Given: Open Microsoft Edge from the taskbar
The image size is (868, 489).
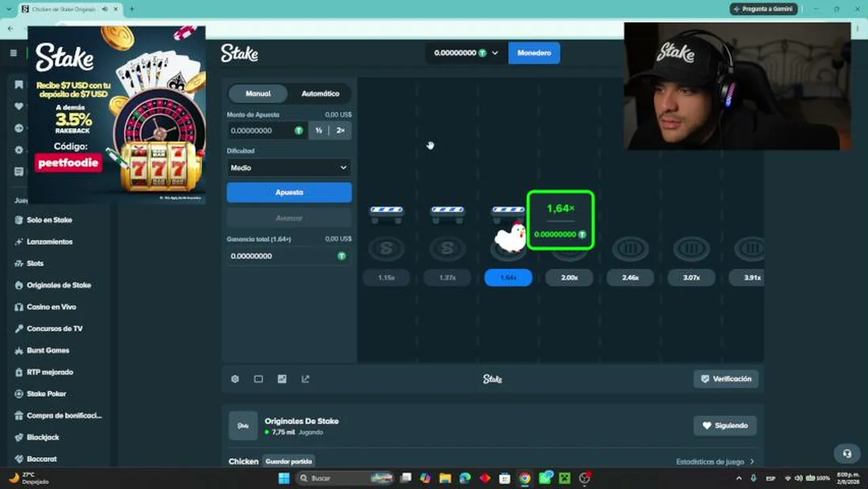Looking at the screenshot, I should (x=465, y=478).
